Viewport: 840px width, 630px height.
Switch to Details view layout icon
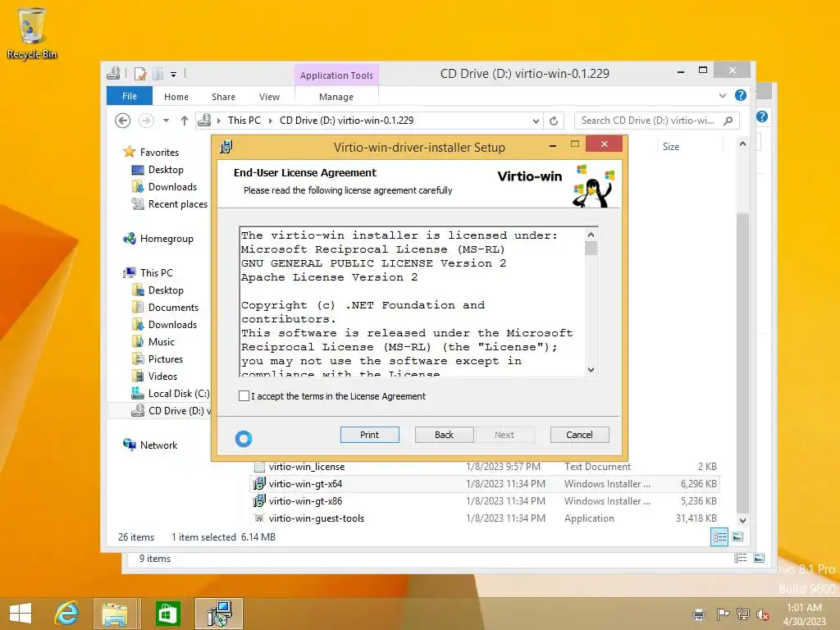(719, 536)
